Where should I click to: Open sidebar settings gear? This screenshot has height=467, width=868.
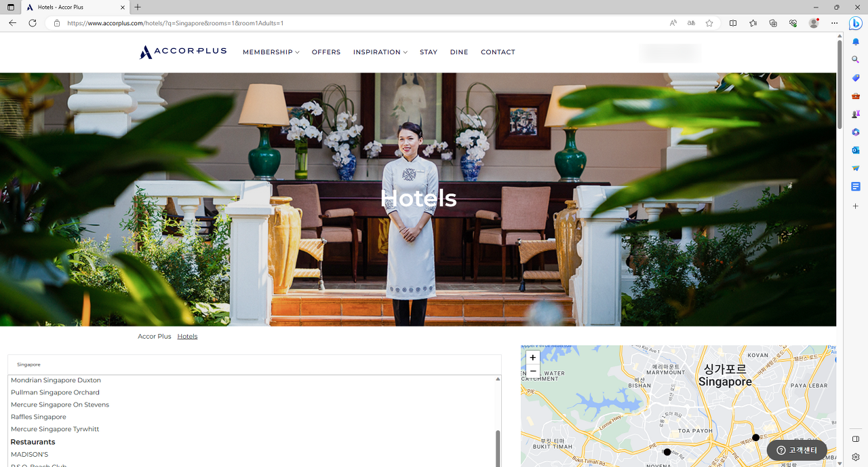(856, 457)
